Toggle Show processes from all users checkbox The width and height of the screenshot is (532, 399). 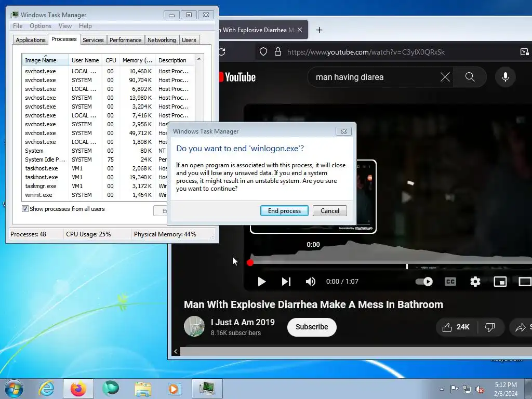[x=25, y=209]
